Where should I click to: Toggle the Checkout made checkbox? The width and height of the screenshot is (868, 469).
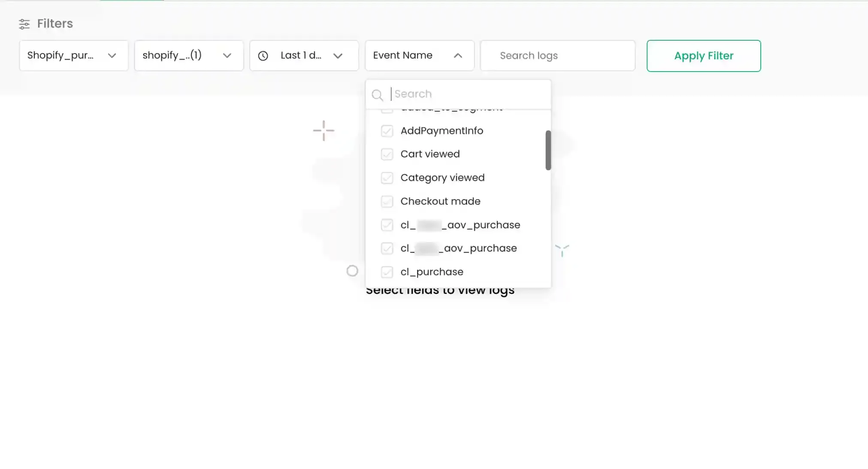coord(387,201)
